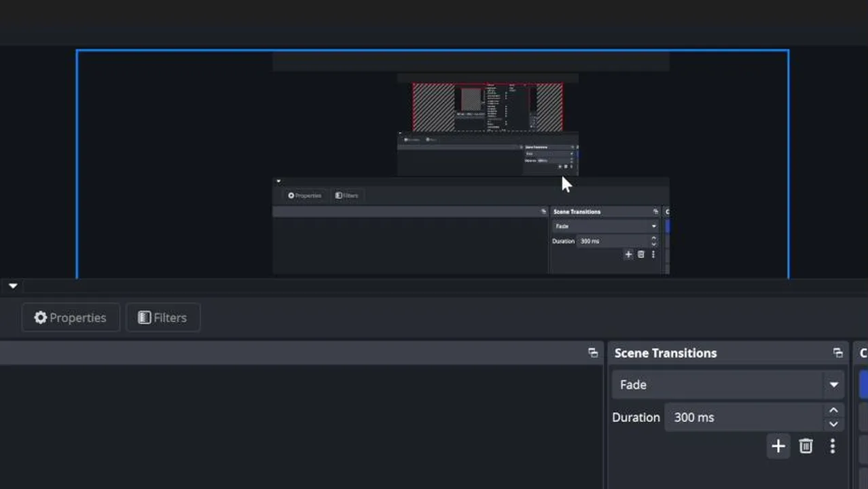This screenshot has height=489, width=868.
Task: Decrease transition duration with down arrow
Action: coord(833,424)
